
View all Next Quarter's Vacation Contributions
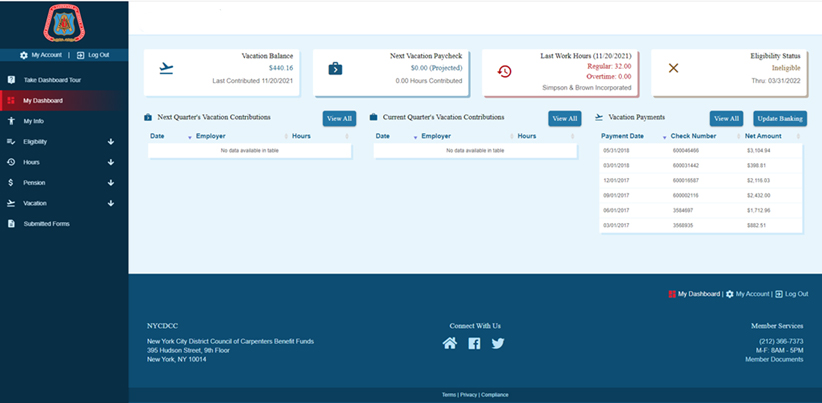339,118
